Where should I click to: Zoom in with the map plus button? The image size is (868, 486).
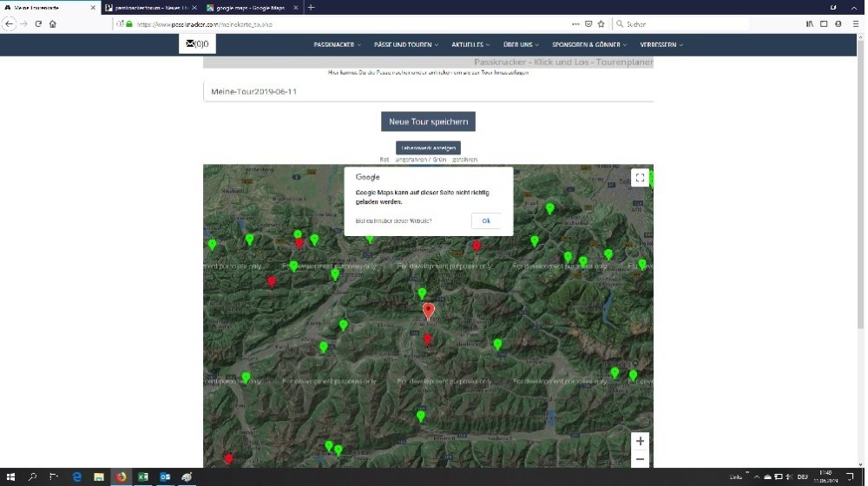[640, 441]
